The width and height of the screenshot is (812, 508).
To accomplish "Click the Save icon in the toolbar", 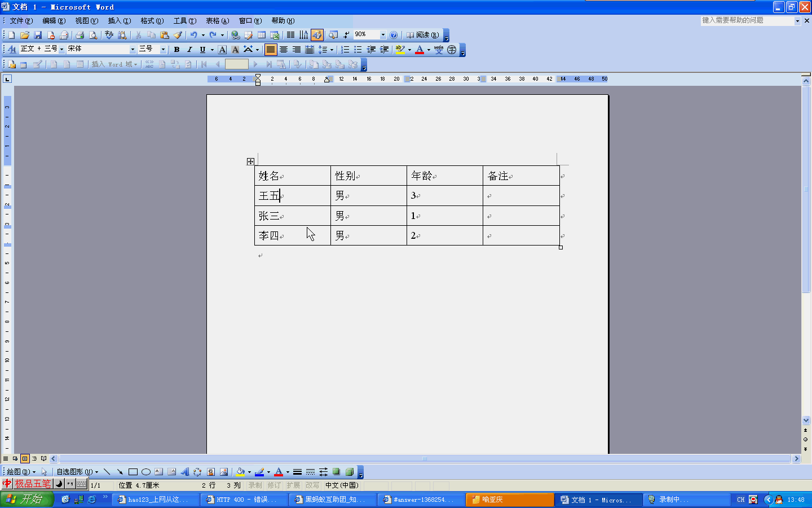I will coord(38,35).
